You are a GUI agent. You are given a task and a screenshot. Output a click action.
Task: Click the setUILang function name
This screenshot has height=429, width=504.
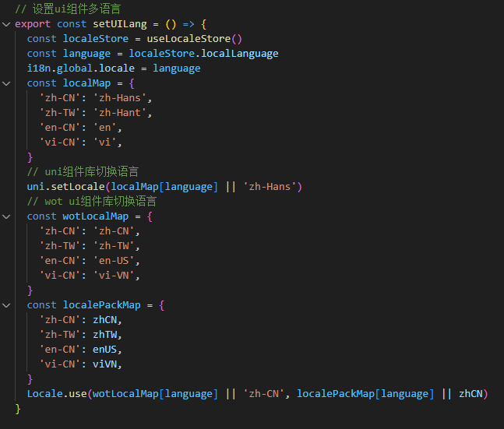(x=120, y=24)
